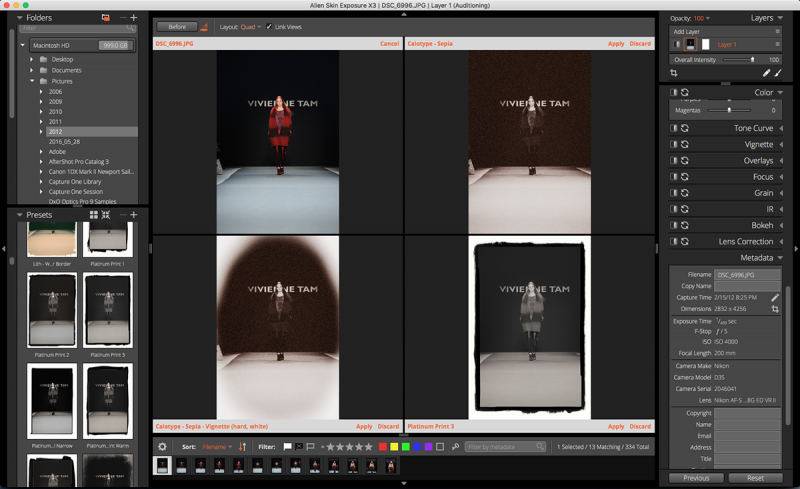
Task: Click crop icon next to Dimensions
Action: click(x=775, y=309)
